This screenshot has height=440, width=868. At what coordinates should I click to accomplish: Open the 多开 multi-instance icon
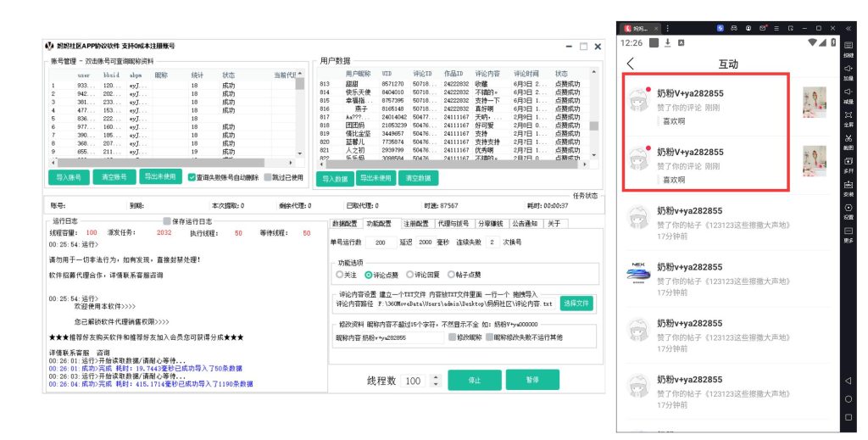pyautogui.click(x=848, y=164)
